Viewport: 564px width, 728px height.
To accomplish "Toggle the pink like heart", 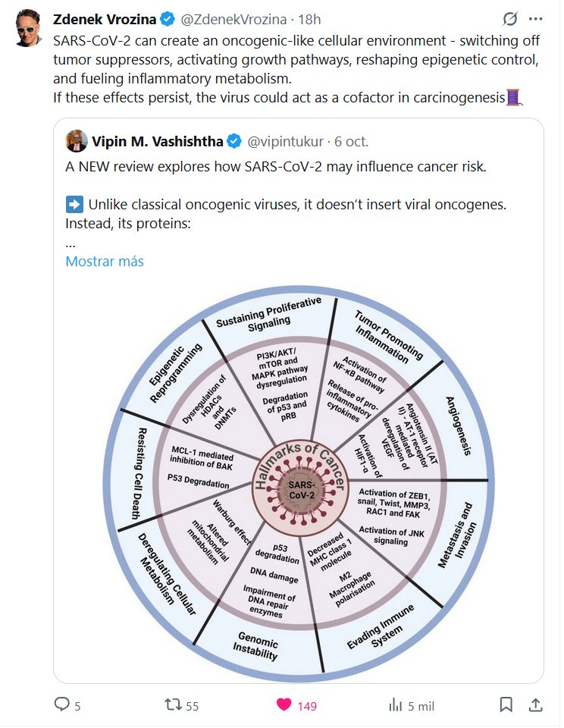I will [284, 704].
